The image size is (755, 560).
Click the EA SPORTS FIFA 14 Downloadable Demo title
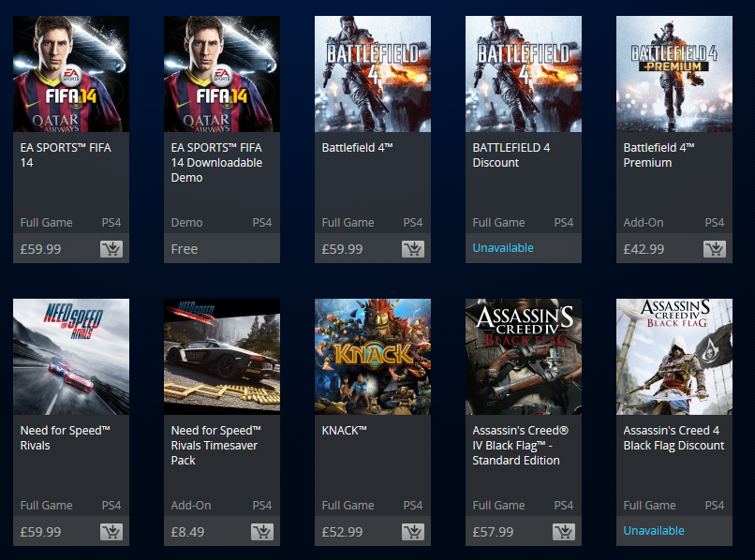[x=216, y=162]
